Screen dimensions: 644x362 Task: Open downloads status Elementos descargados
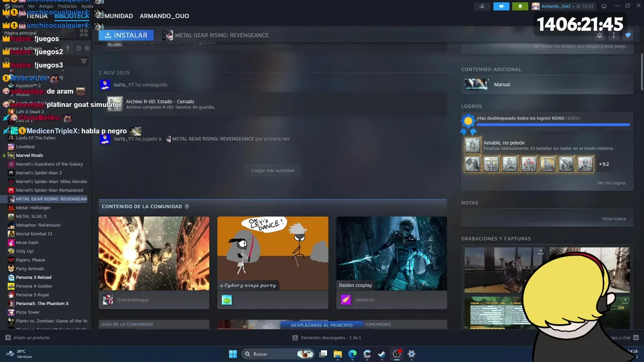point(327,338)
